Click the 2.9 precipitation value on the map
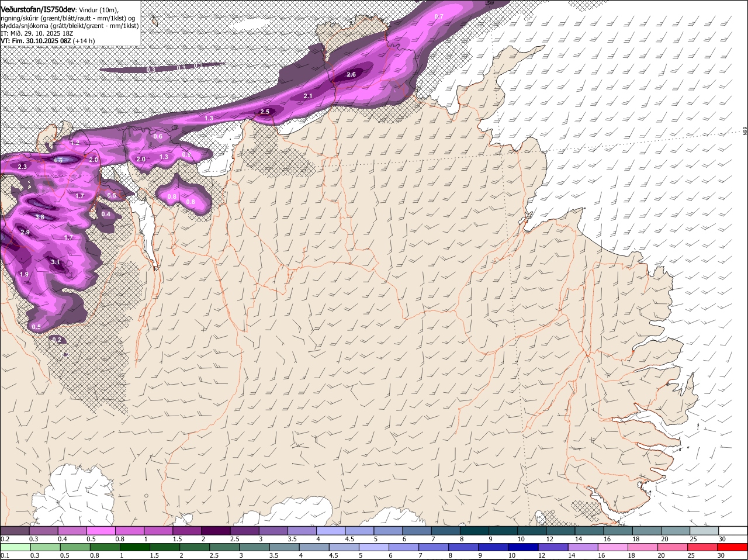 pyautogui.click(x=25, y=233)
